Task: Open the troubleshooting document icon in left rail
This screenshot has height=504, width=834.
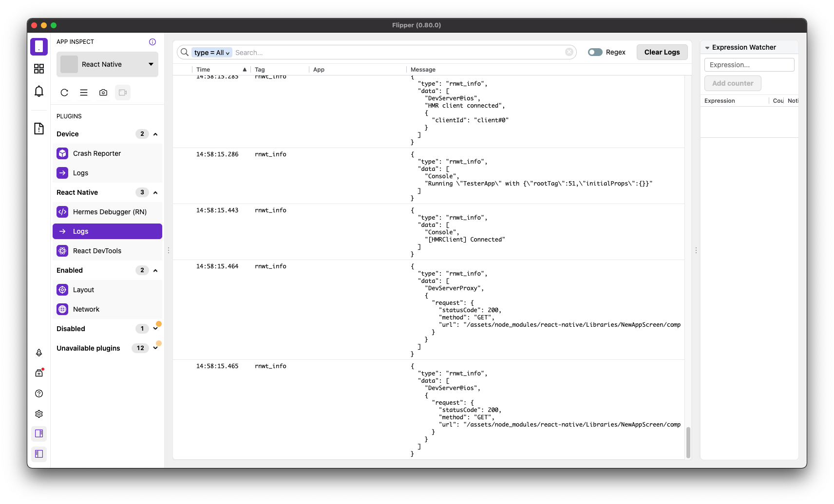Action: pyautogui.click(x=39, y=129)
